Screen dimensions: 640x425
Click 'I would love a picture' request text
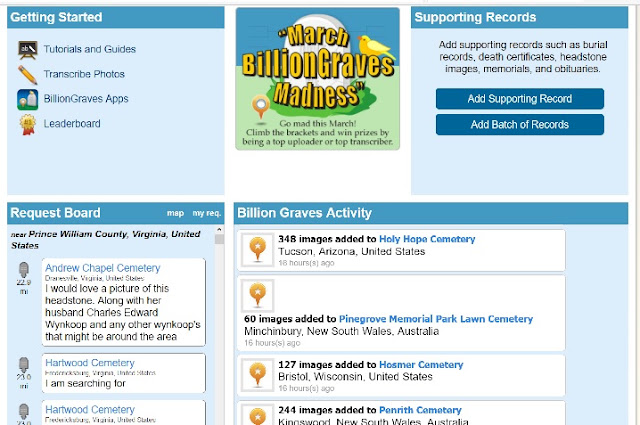coord(122,312)
